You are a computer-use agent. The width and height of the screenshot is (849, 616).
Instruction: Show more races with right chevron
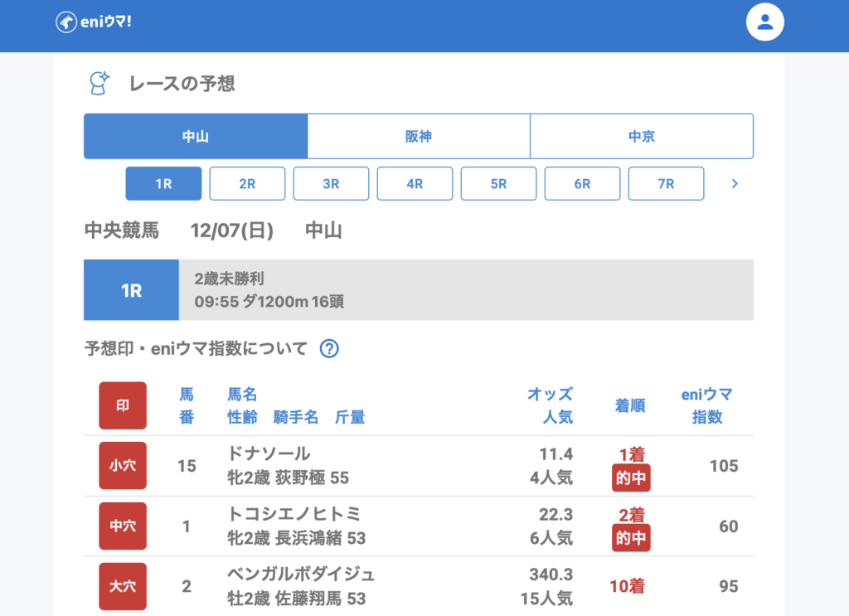click(735, 184)
